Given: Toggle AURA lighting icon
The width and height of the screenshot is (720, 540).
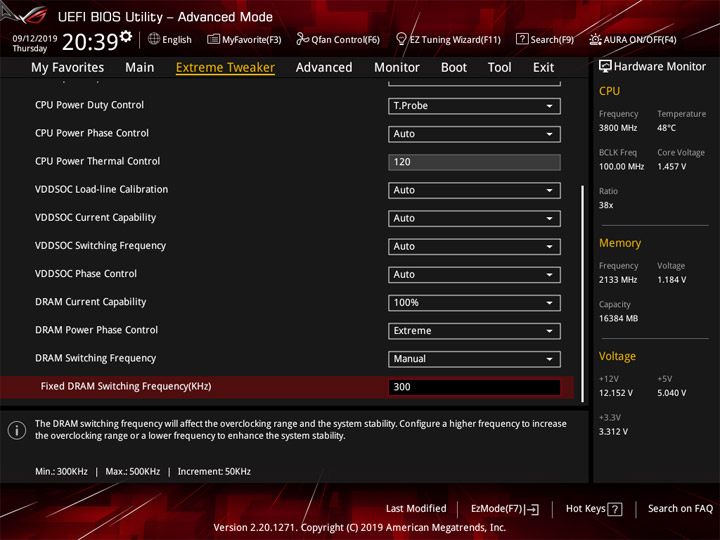Looking at the screenshot, I should pyautogui.click(x=595, y=39).
